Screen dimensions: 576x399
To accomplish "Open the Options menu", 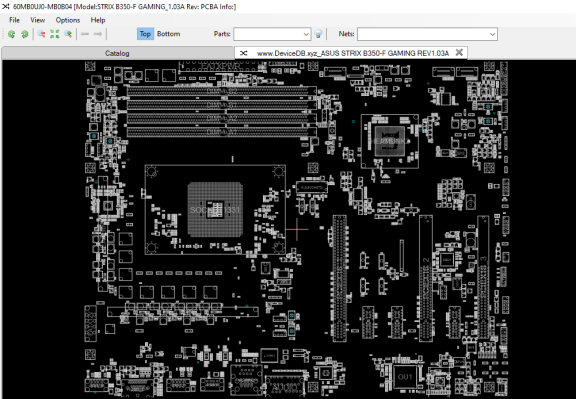I will point(68,20).
